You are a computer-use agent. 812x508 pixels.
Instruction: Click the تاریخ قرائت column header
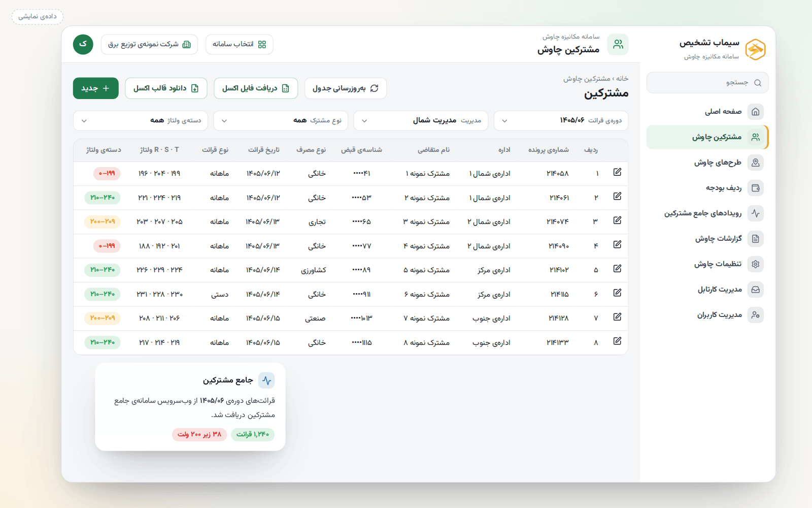[x=264, y=150]
